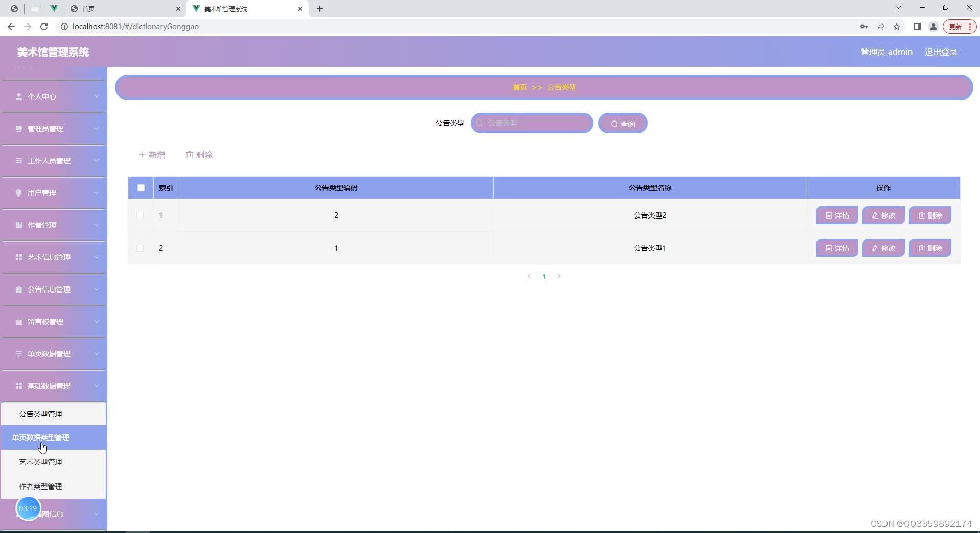Open 公告类型管理 submenu item
The width and height of the screenshot is (980, 533).
53,414
